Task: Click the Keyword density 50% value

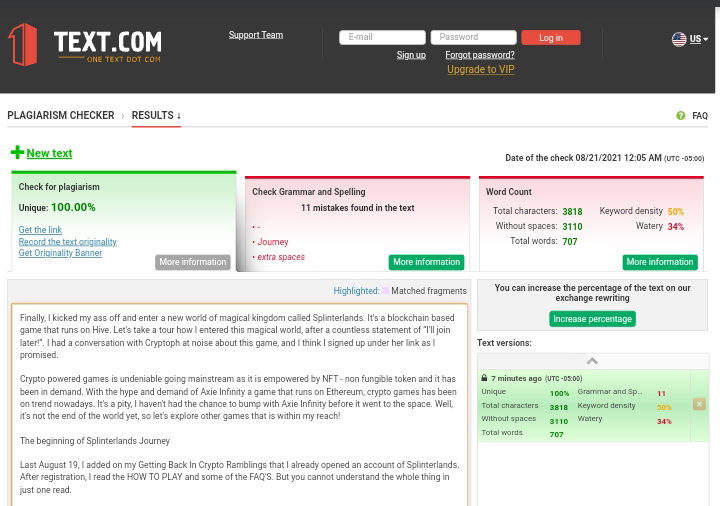Action: pyautogui.click(x=676, y=211)
